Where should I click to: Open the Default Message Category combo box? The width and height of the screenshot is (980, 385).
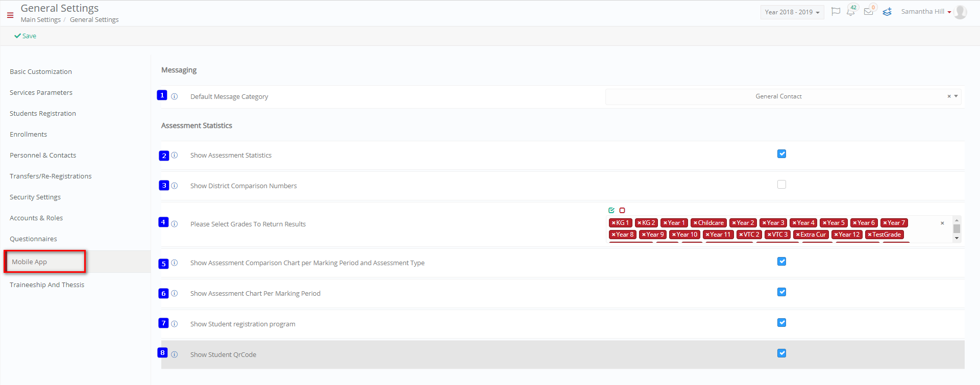point(783,96)
